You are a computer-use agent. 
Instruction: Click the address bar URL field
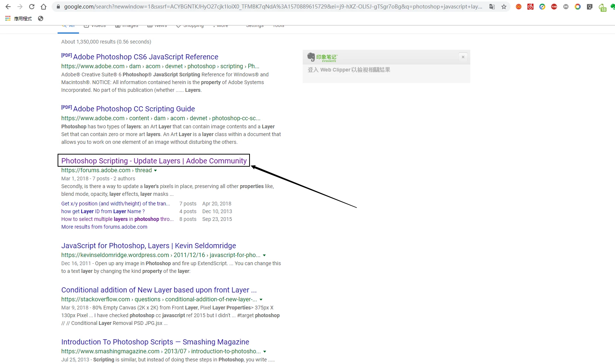click(x=272, y=7)
